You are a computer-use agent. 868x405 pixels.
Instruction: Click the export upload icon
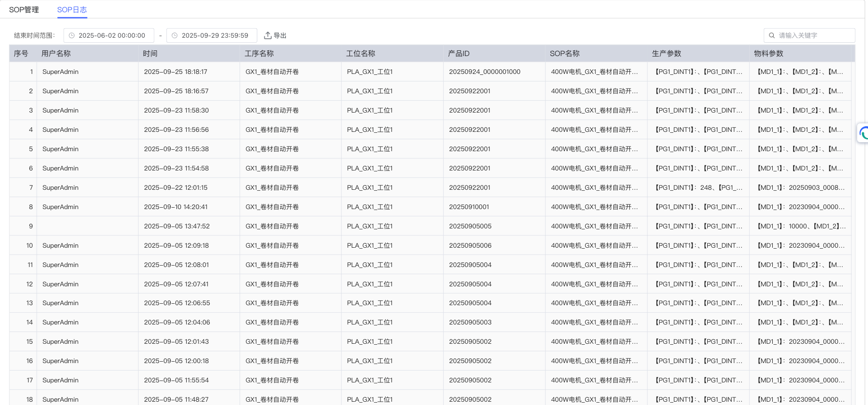pos(268,35)
